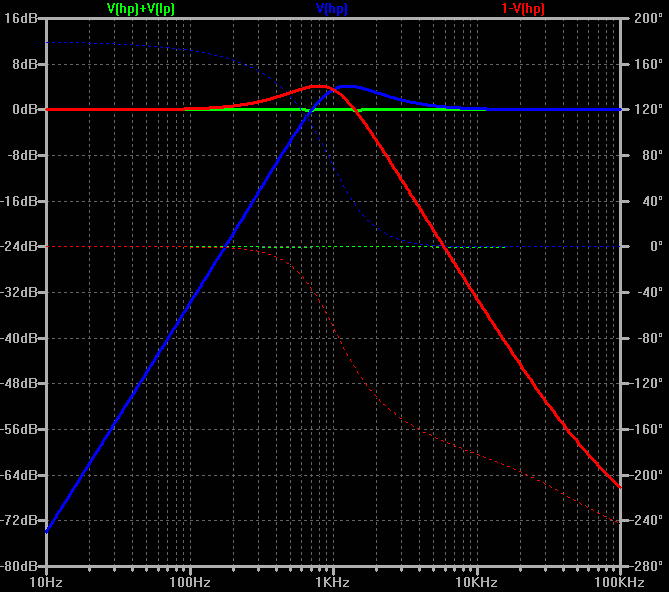Click the 120° phase axis label
This screenshot has height=592, width=669.
649,110
